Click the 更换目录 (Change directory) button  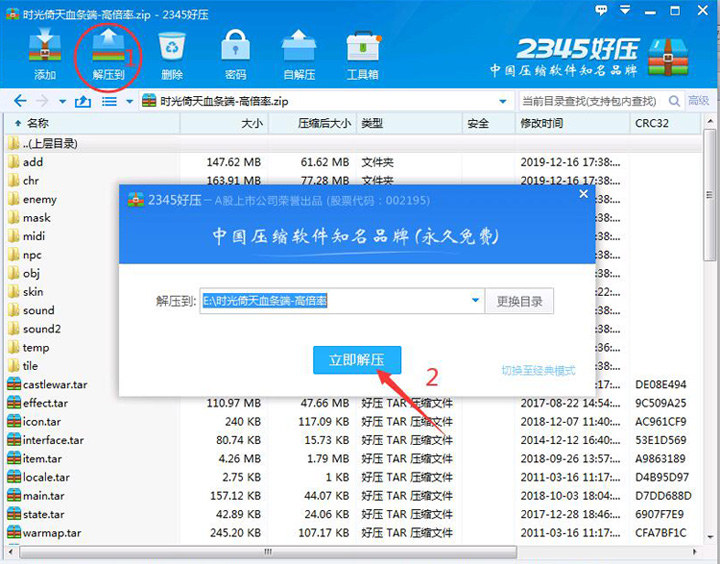pos(519,301)
